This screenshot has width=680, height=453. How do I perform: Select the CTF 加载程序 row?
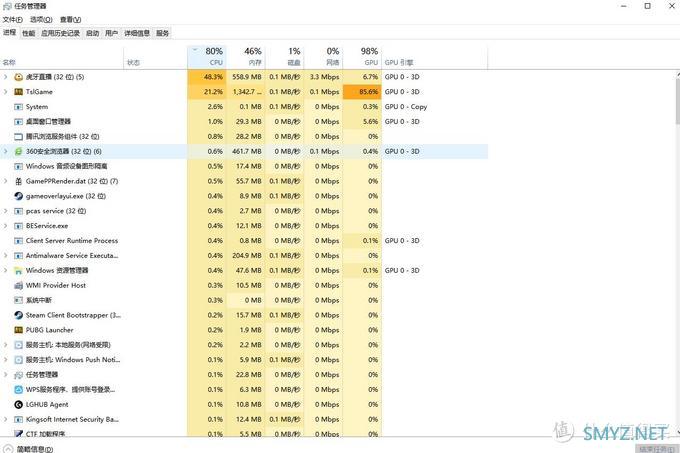click(x=244, y=433)
